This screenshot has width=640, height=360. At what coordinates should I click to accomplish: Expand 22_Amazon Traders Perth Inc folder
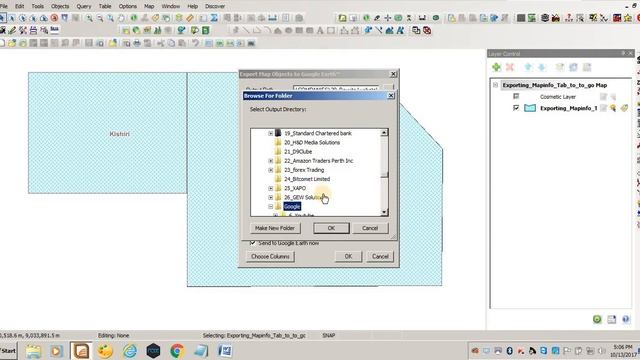point(270,161)
